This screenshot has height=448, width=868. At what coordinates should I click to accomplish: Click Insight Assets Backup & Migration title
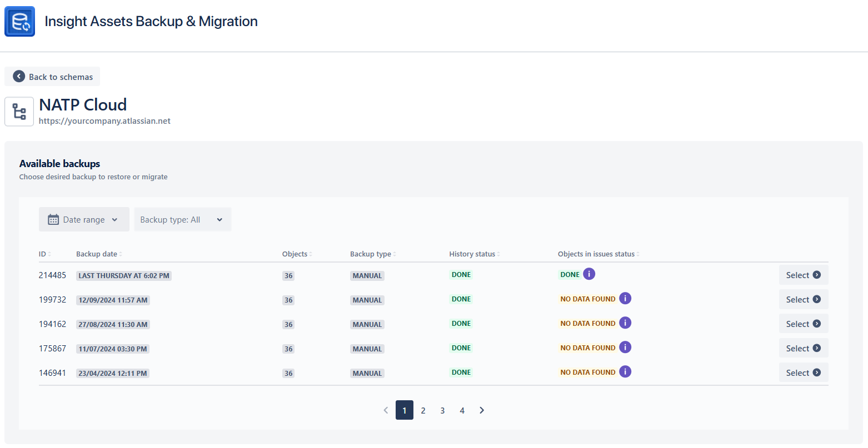[151, 22]
